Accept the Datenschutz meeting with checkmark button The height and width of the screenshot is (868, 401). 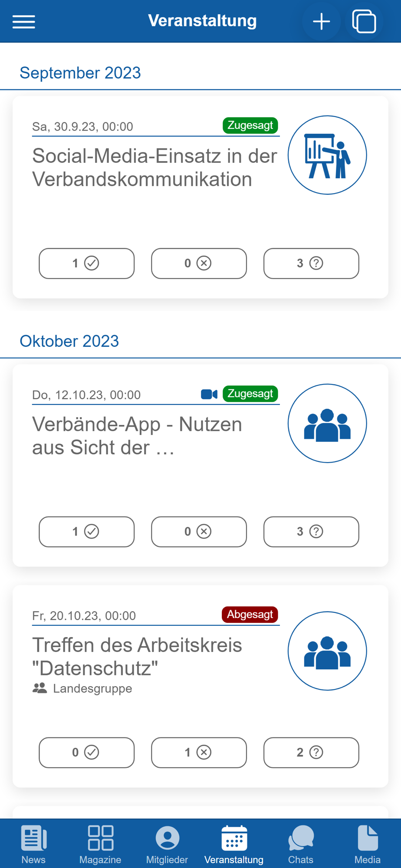pos(87,753)
